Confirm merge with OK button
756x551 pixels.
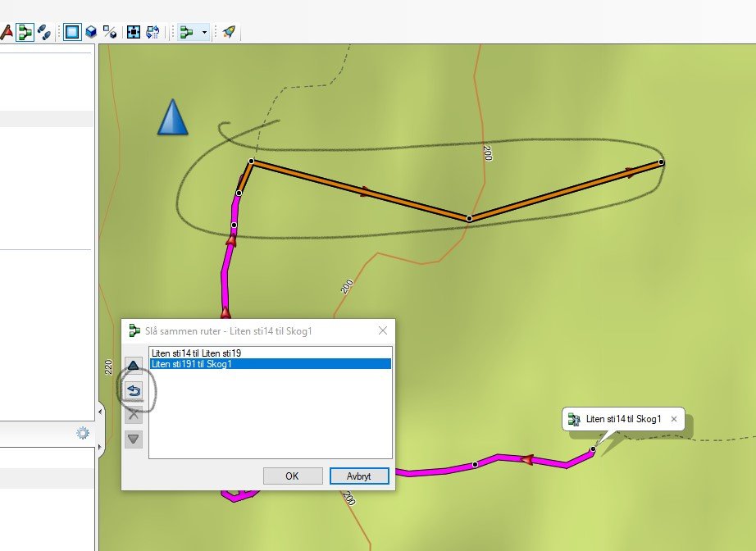tap(292, 476)
